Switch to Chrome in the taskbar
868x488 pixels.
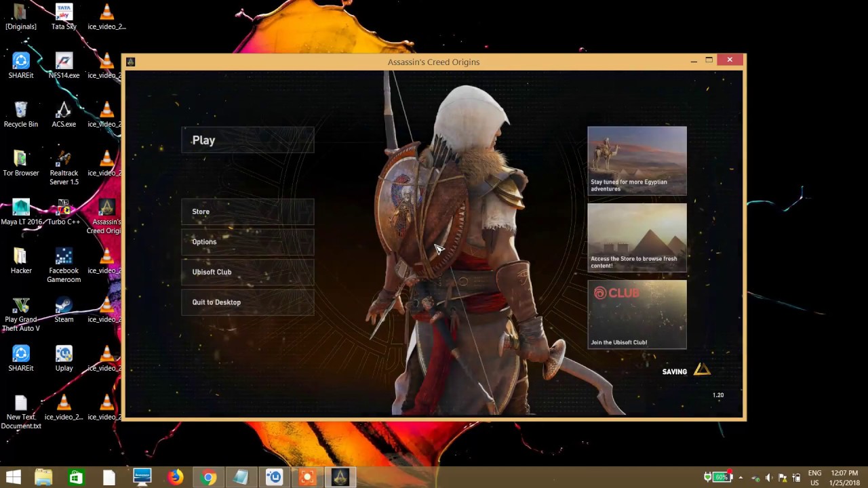point(209,477)
